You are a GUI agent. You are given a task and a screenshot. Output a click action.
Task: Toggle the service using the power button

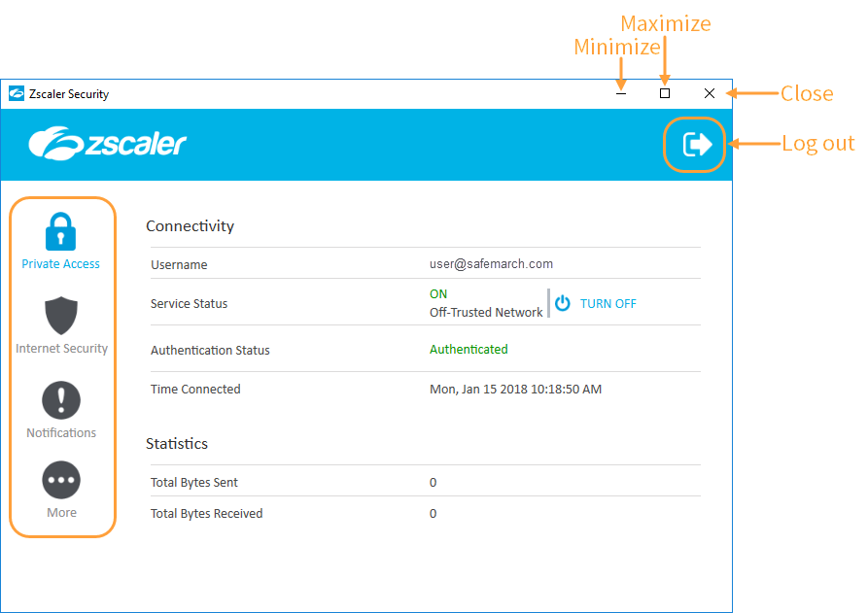coord(562,303)
